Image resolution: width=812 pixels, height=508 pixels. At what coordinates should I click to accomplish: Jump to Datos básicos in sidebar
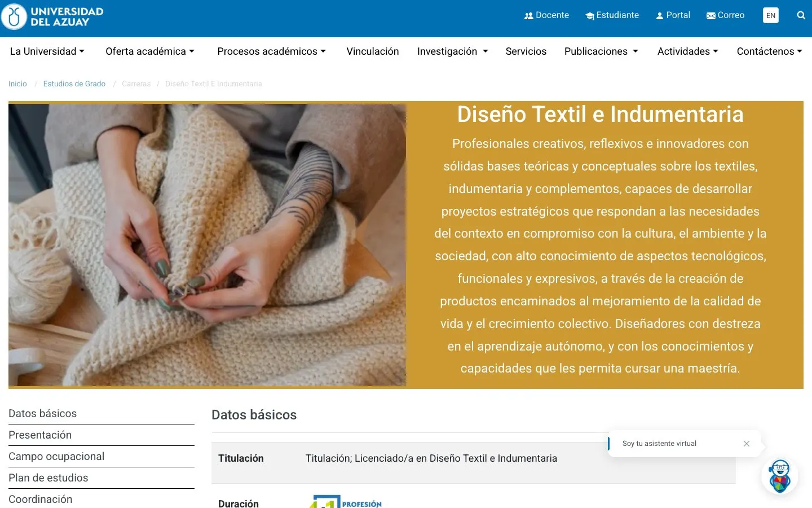43,414
